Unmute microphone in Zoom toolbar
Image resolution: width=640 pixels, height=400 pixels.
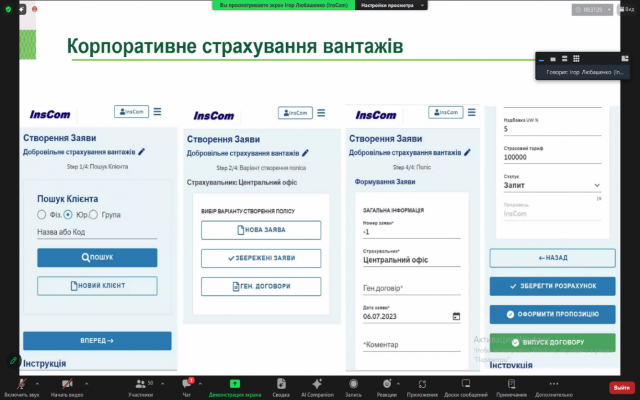tap(22, 384)
